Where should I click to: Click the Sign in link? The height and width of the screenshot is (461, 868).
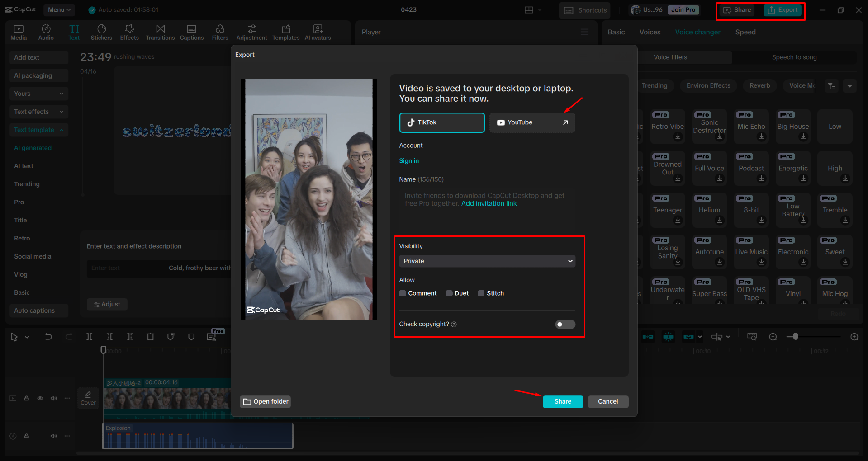pyautogui.click(x=408, y=160)
